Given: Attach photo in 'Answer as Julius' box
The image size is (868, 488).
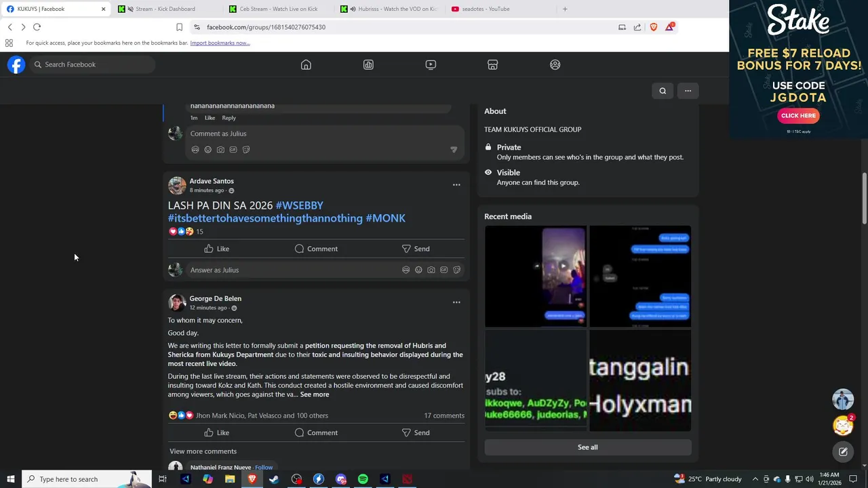Looking at the screenshot, I should tap(431, 270).
